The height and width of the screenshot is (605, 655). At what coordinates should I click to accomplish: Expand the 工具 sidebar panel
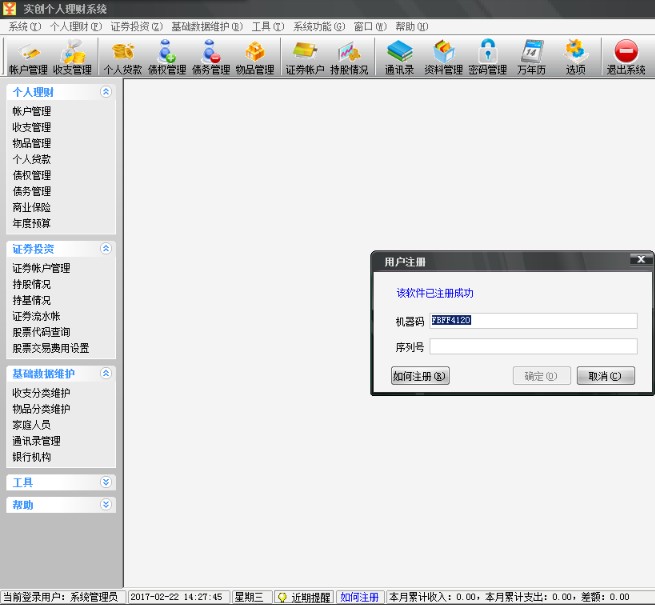(106, 482)
